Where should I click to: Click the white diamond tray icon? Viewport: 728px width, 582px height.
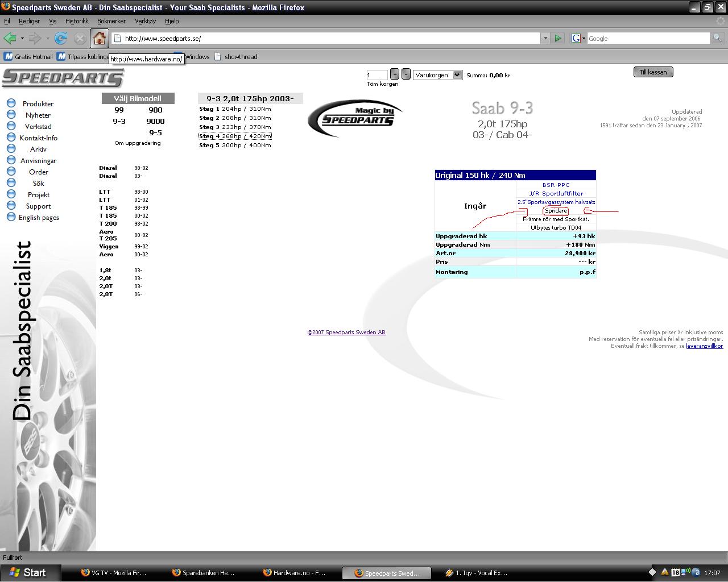[x=652, y=572]
